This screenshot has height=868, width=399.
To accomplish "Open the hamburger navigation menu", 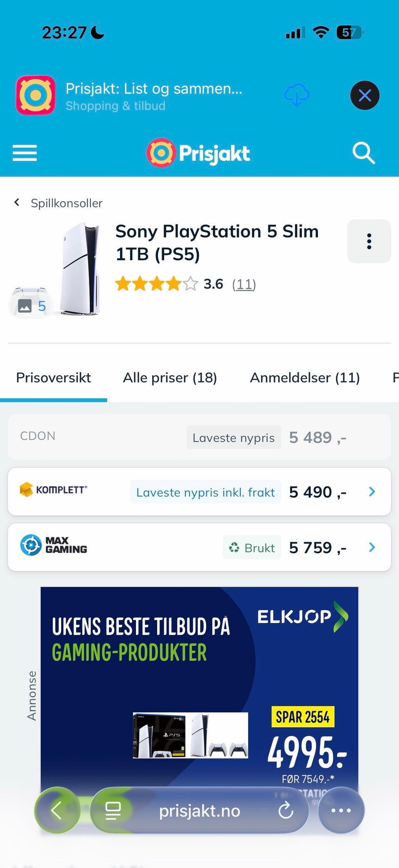I will (25, 153).
